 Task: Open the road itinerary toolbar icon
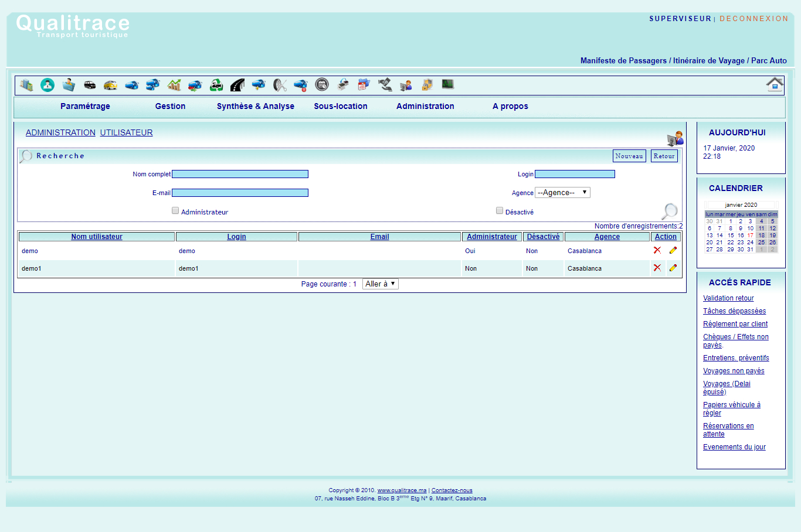click(237, 85)
